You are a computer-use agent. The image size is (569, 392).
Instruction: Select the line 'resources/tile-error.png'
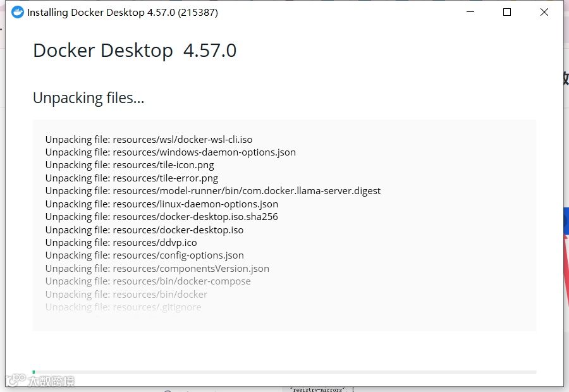(132, 178)
